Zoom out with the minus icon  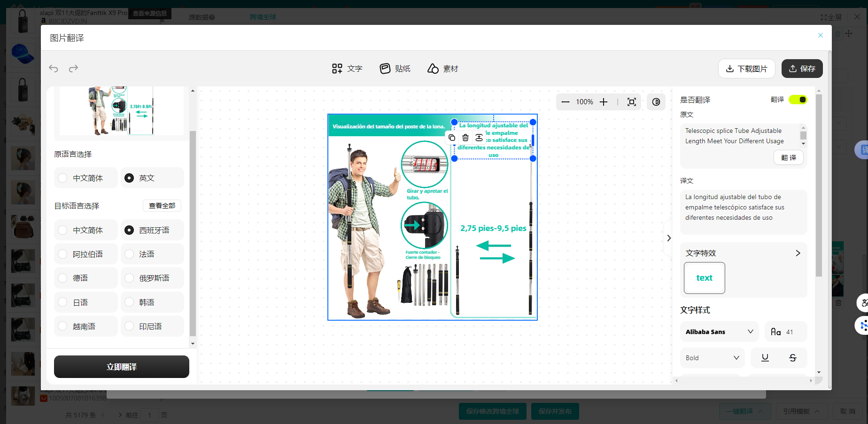tap(566, 102)
